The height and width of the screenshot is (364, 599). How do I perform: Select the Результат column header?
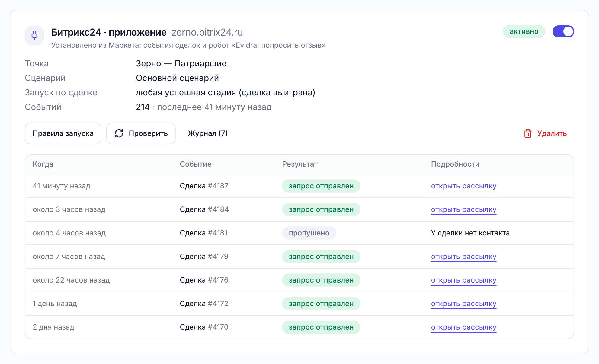[x=300, y=164]
